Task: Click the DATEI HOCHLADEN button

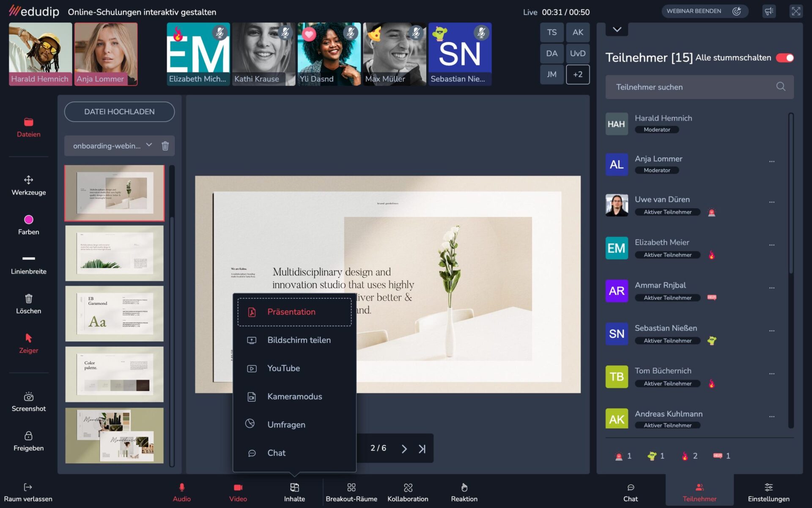Action: pos(119,112)
